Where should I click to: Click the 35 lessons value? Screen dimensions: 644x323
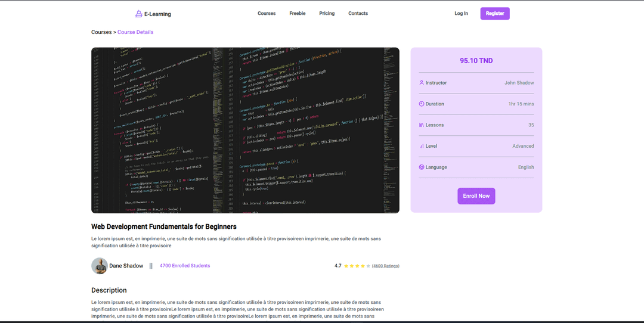tap(531, 125)
